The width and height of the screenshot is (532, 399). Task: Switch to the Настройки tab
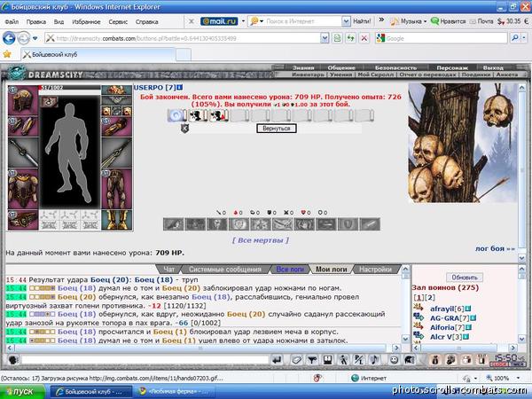click(x=375, y=269)
